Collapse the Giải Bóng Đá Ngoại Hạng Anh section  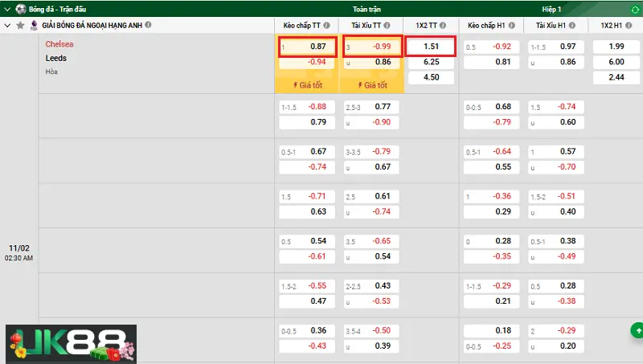7,26
